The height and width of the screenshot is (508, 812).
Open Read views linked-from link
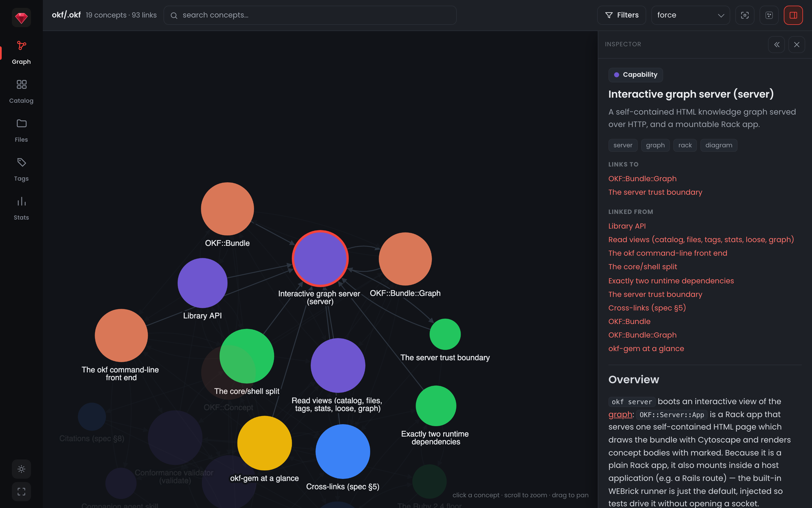pyautogui.click(x=701, y=240)
